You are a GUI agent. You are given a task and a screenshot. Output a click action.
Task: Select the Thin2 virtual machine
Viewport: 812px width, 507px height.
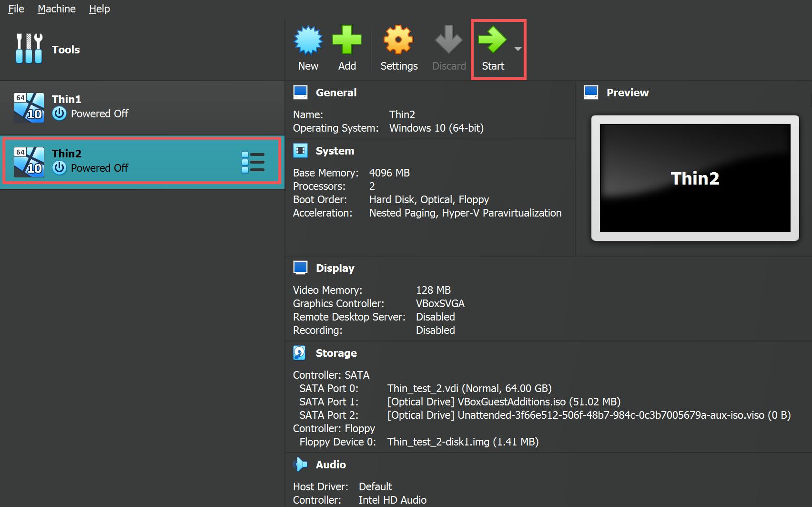click(142, 162)
